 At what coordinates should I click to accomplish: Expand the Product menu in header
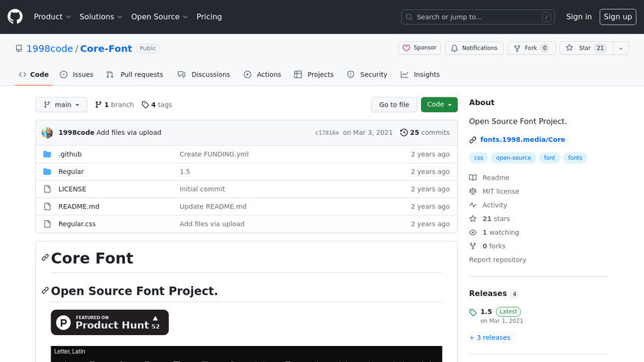coord(52,17)
